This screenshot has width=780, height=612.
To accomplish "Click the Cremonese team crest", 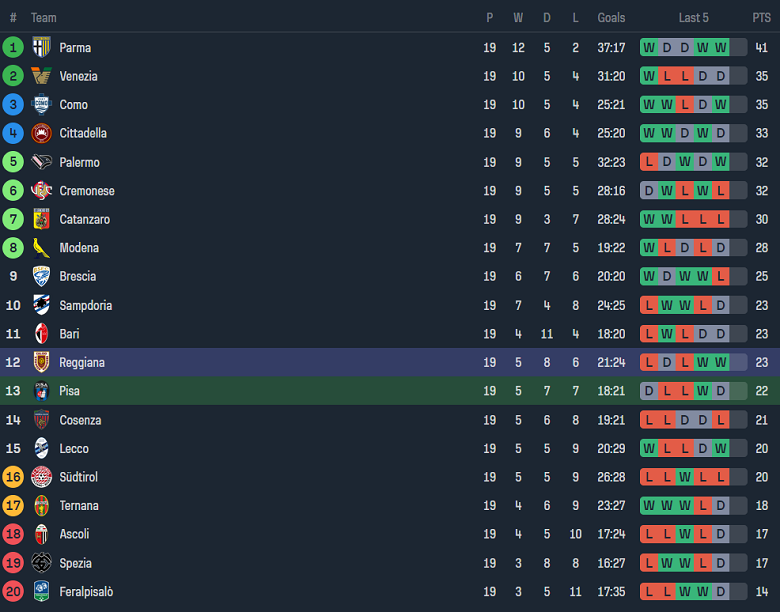I will (41, 191).
